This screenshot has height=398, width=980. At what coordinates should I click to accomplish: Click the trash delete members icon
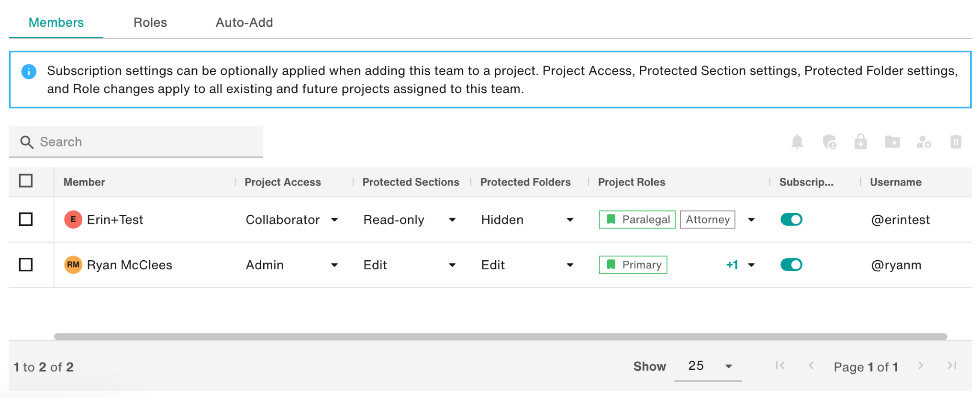(956, 142)
